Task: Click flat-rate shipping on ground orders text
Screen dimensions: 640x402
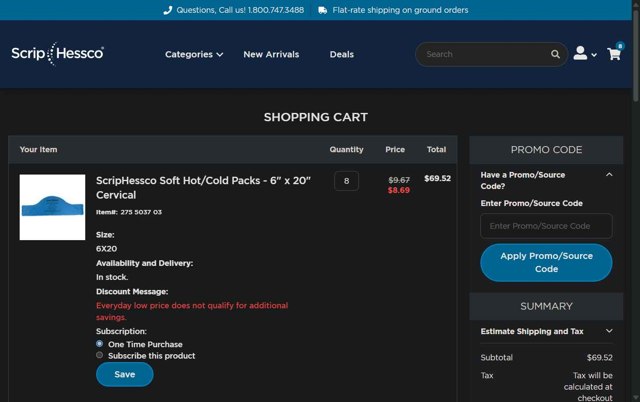Action: [400, 10]
